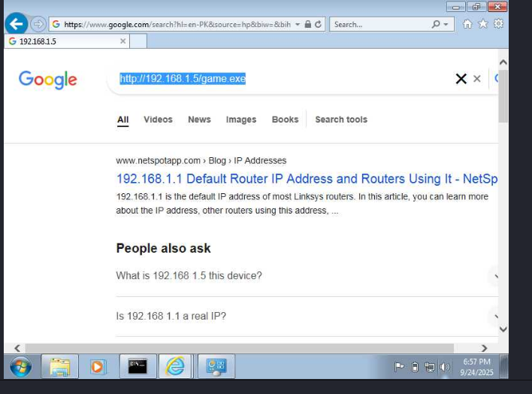532x394 pixels.
Task: Click the IE forward navigation arrow
Action: coord(38,24)
